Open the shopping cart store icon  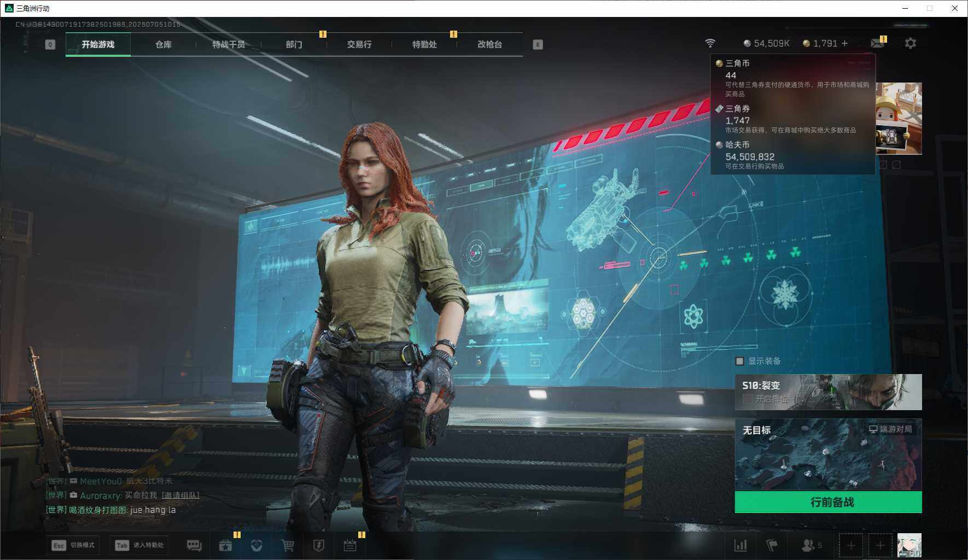[288, 545]
